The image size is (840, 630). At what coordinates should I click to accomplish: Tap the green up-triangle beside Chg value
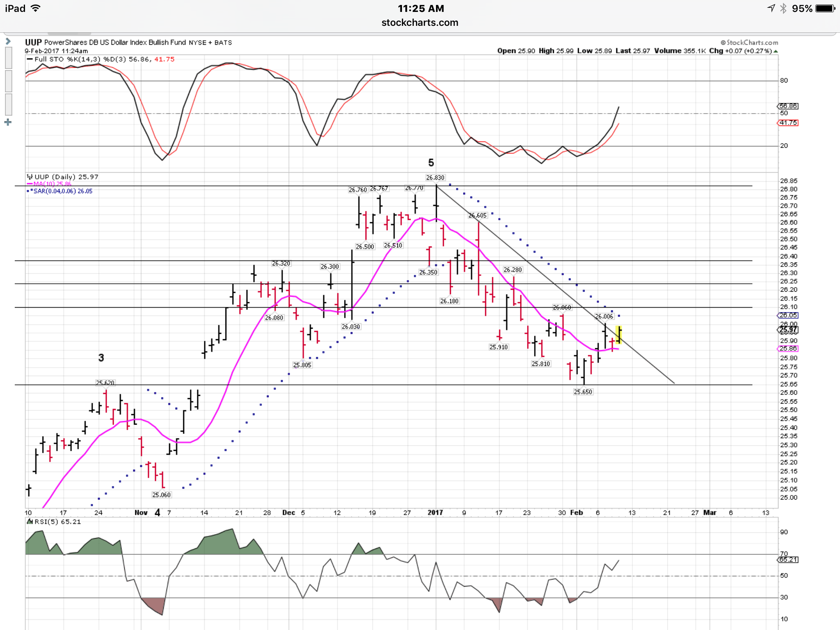[x=776, y=51]
